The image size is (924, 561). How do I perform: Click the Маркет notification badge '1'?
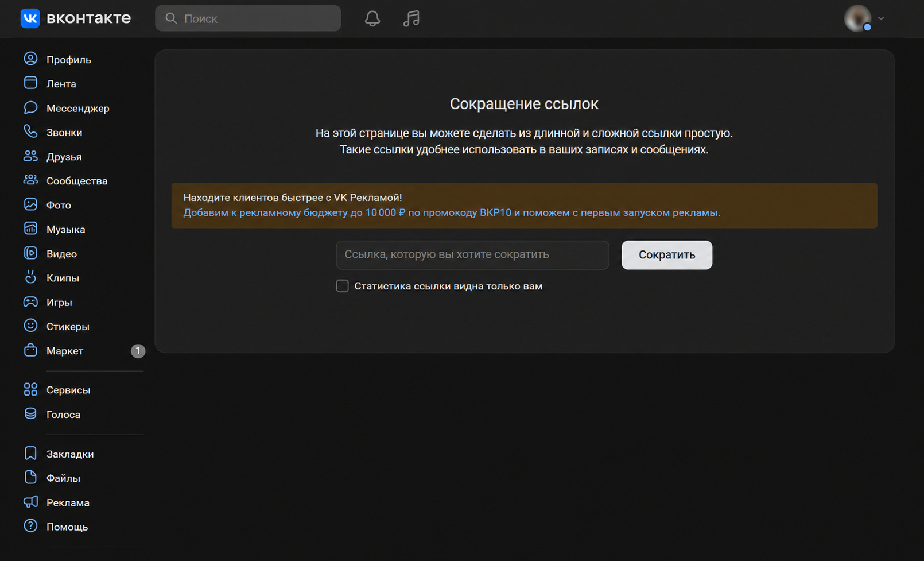click(x=138, y=351)
